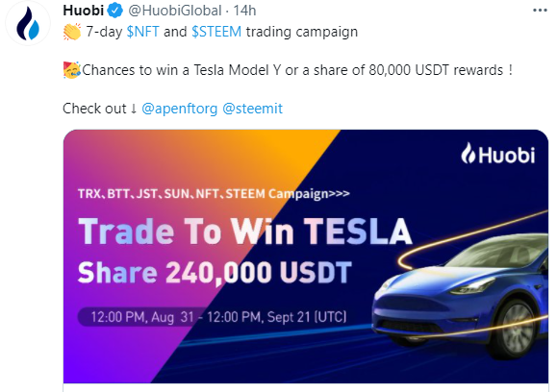
Task: Open the Trade To Win TESLA banner image
Action: [306, 257]
